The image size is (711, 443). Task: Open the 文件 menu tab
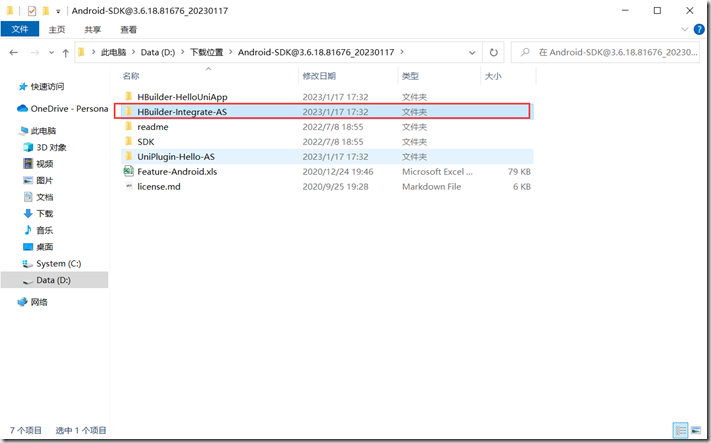[x=18, y=30]
